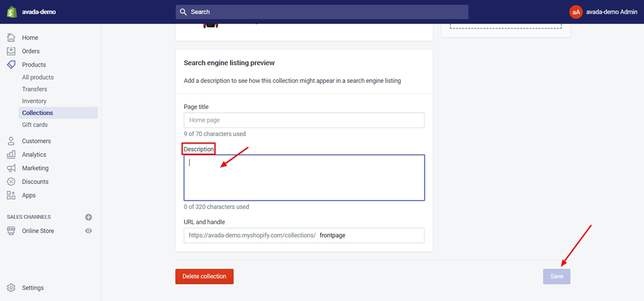
Task: Click the Online Store shop icon
Action: (x=11, y=231)
